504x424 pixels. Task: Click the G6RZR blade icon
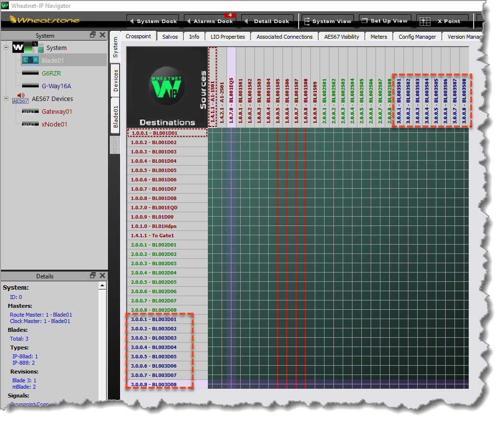(x=30, y=73)
